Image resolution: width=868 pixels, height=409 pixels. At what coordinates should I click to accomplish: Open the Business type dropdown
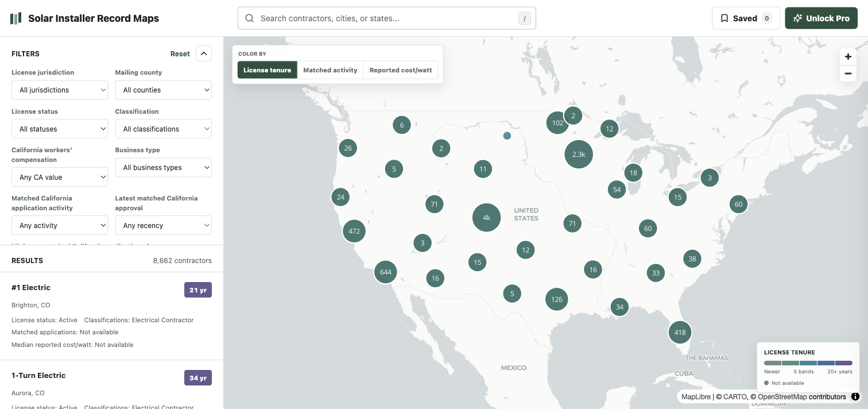[164, 168]
